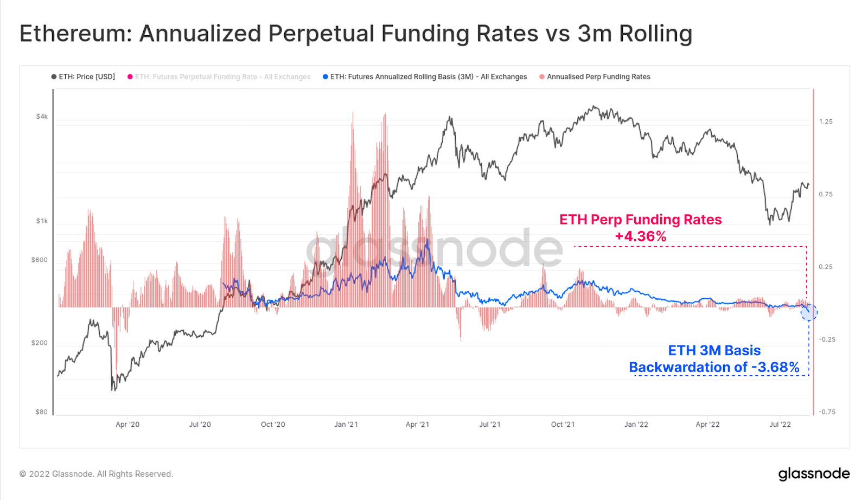The width and height of the screenshot is (868, 500).
Task: Click the magenta legend dot for Perpetual Funding Rate
Action: [x=130, y=76]
